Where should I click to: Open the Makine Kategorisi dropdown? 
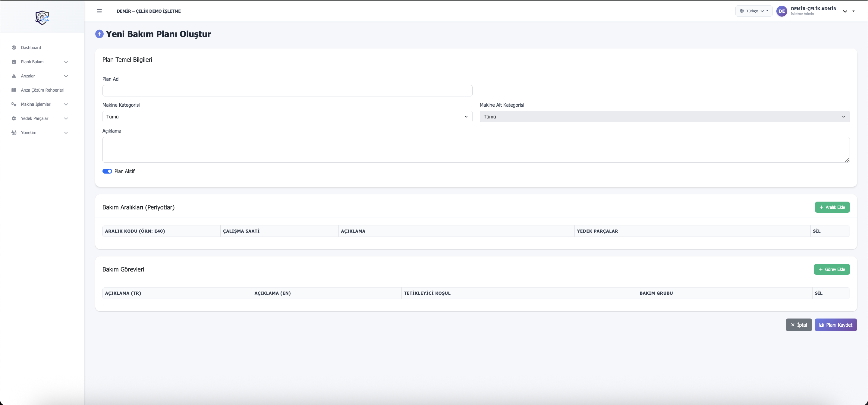click(x=287, y=117)
